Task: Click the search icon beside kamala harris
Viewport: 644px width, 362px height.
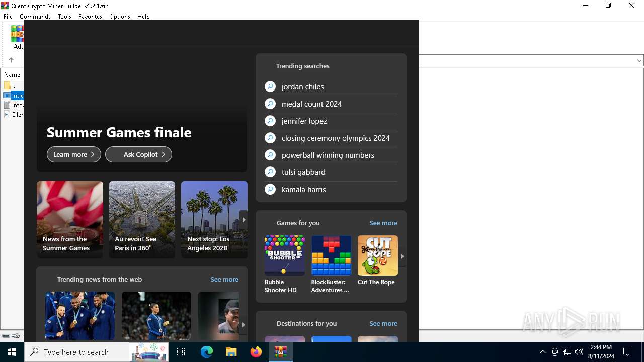Action: pyautogui.click(x=270, y=189)
